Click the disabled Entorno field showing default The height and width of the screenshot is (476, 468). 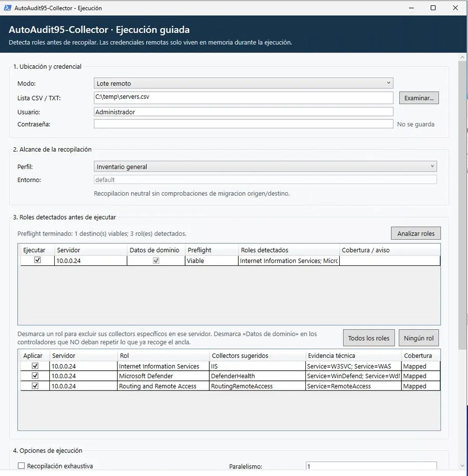[265, 180]
